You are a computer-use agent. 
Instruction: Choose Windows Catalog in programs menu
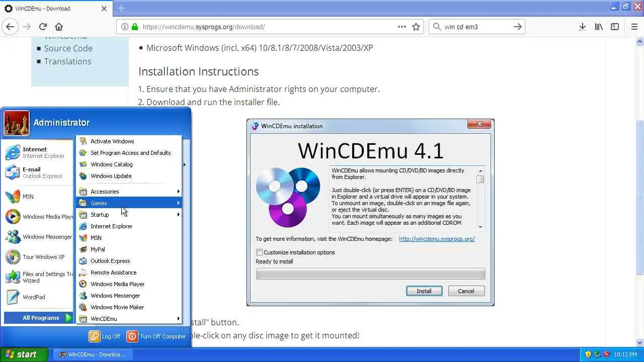[x=129, y=164]
